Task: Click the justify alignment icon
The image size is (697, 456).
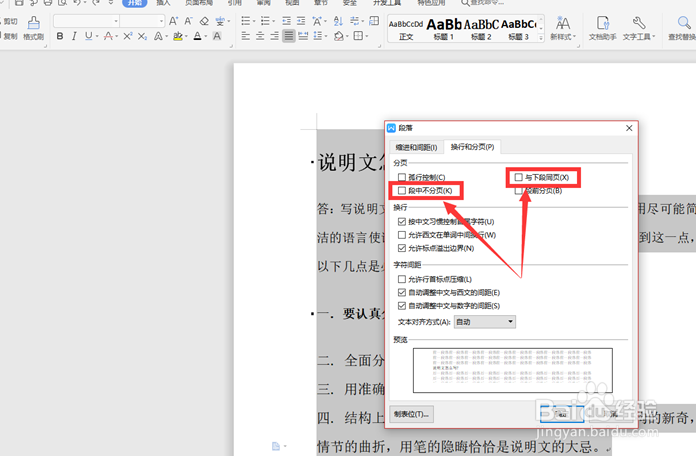Action: (289, 36)
